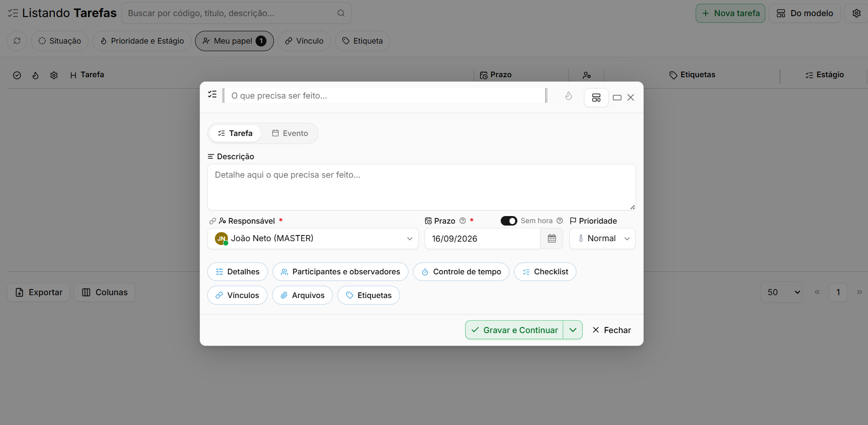
Task: Switch to the Tarefa tab
Action: click(x=235, y=134)
